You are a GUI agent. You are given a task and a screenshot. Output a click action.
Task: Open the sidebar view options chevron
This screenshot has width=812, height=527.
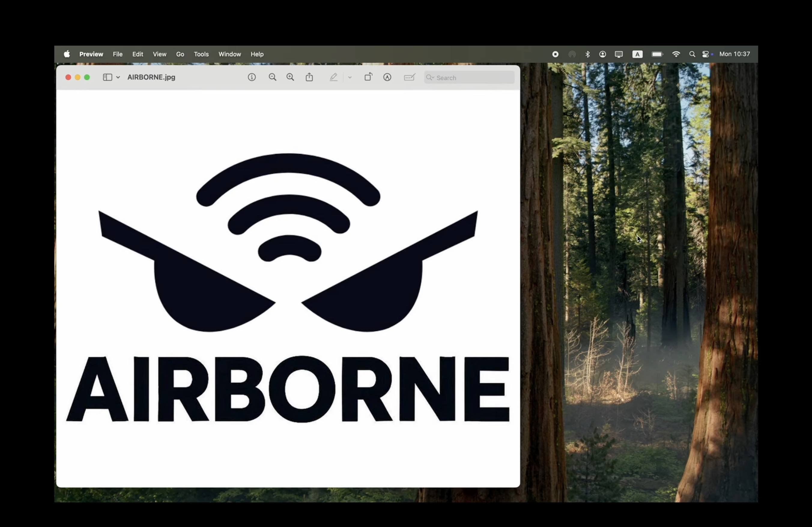click(118, 77)
